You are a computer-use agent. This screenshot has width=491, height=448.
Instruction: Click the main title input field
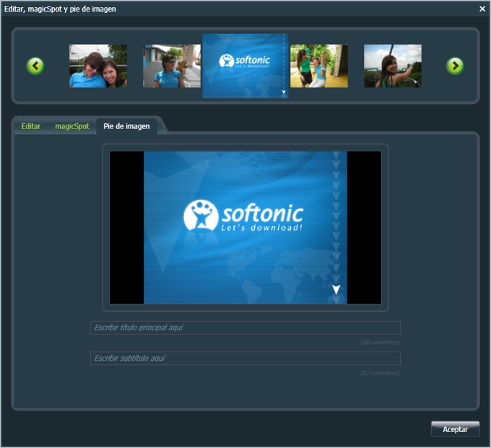click(x=245, y=328)
